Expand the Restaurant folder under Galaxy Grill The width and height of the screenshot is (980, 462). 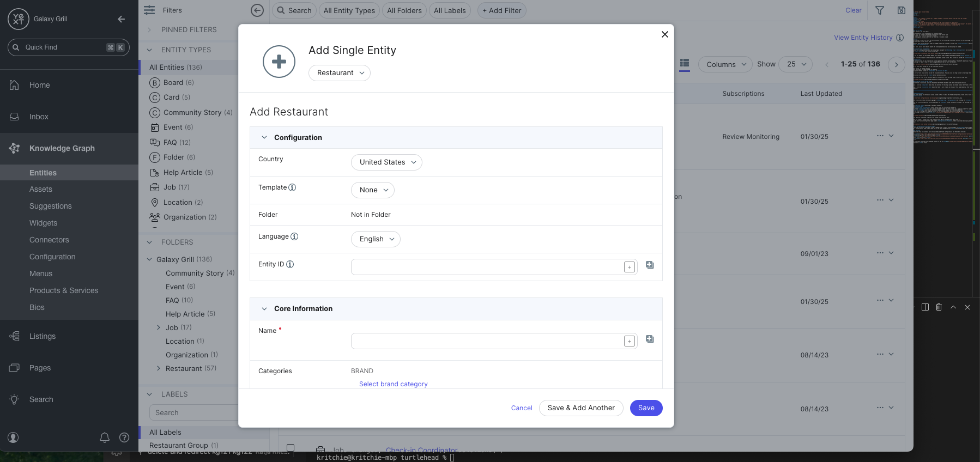coord(159,369)
